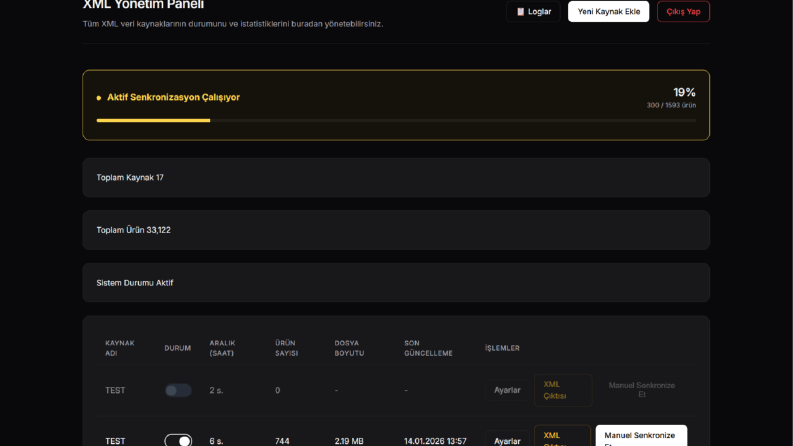Open Ayarlar for the 2 s. interval row
The width and height of the screenshot is (793, 446).
507,390
